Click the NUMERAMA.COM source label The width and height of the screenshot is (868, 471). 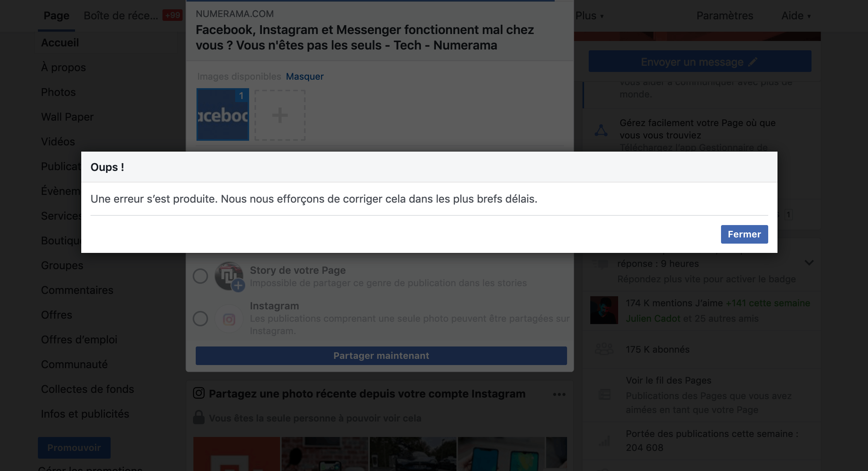[x=235, y=14]
